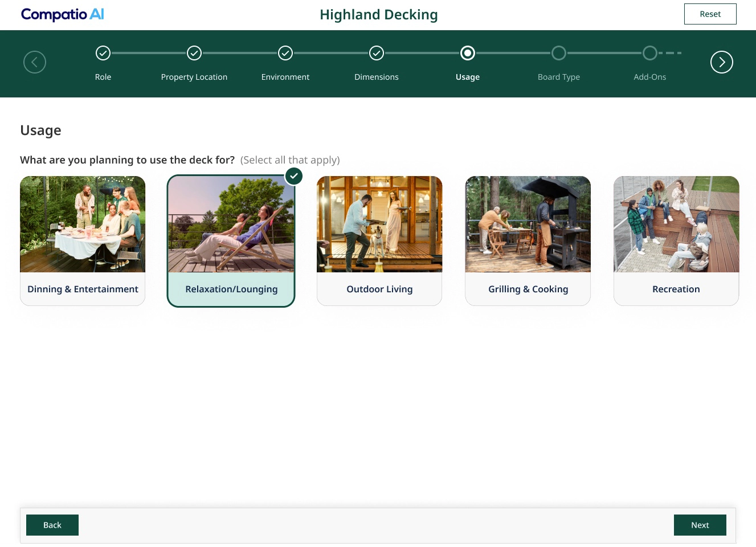Open the Add-Ons step label
This screenshot has height=547, width=756.
click(x=650, y=77)
